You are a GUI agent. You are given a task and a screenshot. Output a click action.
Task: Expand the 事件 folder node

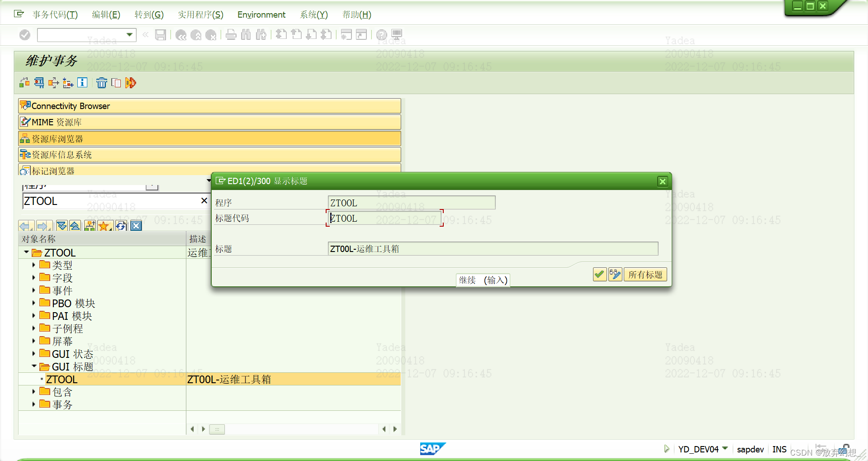point(33,290)
